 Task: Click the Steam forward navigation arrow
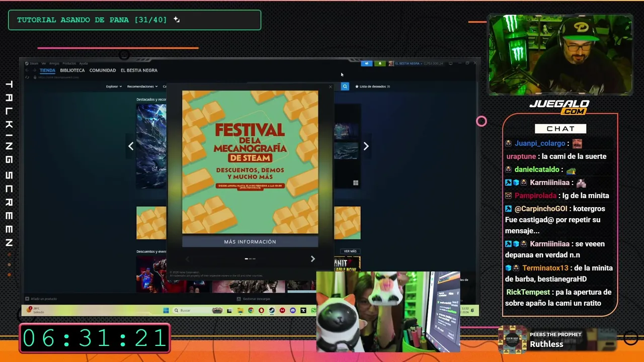pyautogui.click(x=35, y=70)
